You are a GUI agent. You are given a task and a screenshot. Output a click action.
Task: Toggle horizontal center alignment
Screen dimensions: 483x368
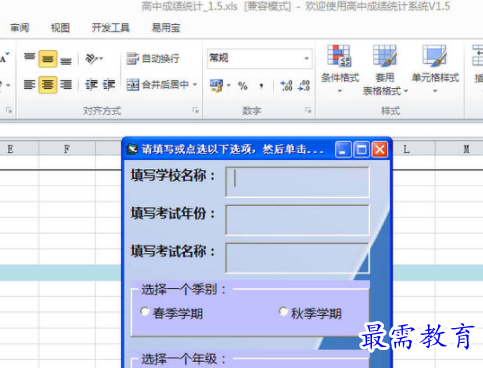[48, 85]
